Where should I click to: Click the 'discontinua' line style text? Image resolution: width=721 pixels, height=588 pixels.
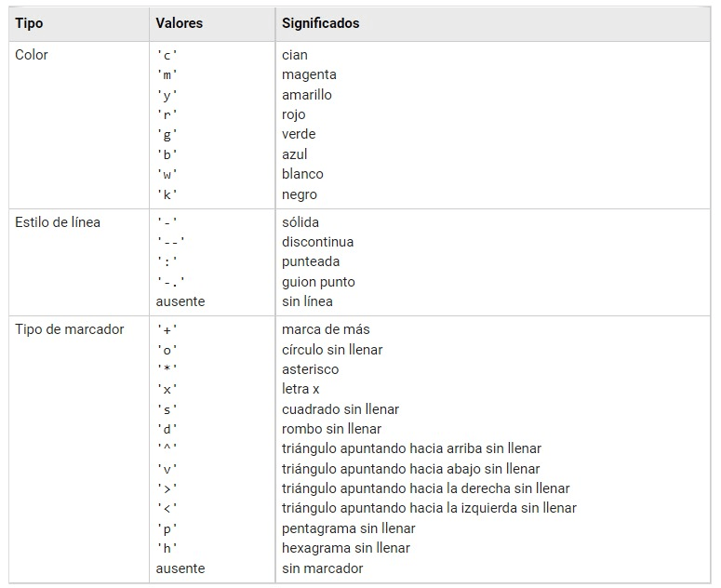(318, 242)
